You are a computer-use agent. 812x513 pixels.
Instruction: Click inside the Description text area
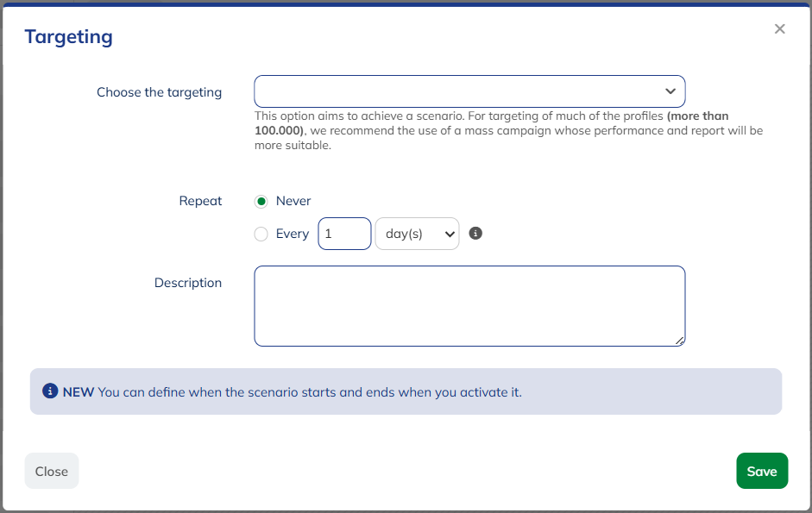pyautogui.click(x=469, y=305)
